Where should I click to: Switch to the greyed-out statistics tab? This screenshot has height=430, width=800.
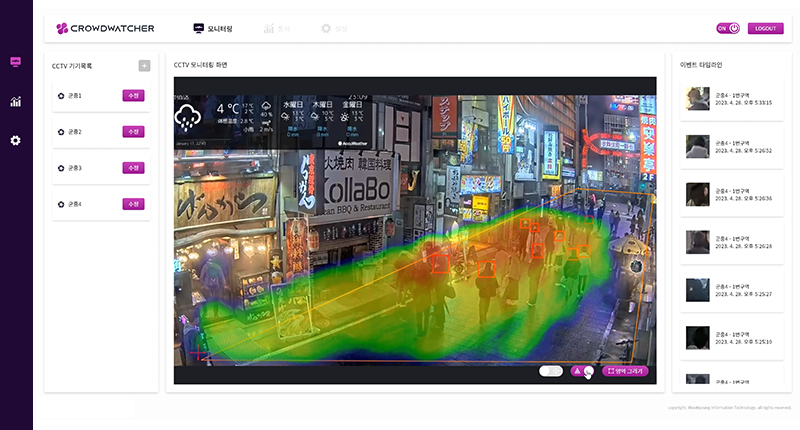tap(277, 29)
